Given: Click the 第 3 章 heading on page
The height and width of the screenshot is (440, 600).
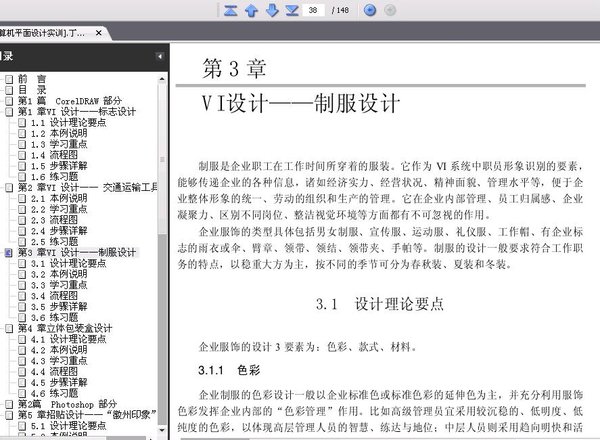Looking at the screenshot, I should click(234, 69).
